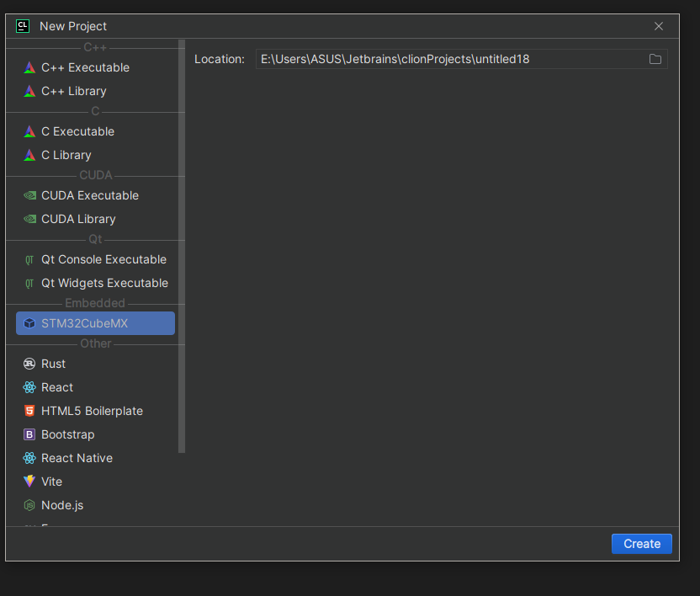Click the CUDA Executable NVIDIA icon
Screen dimensions: 700x596
(29, 195)
